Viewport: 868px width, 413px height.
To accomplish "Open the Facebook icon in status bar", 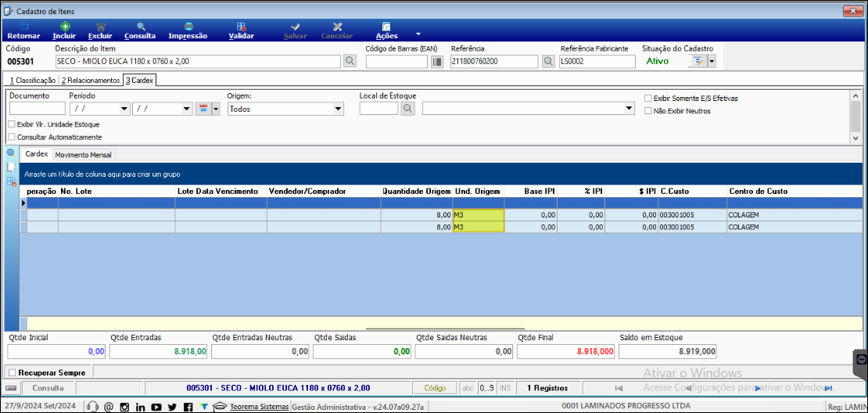I will pyautogui.click(x=188, y=407).
